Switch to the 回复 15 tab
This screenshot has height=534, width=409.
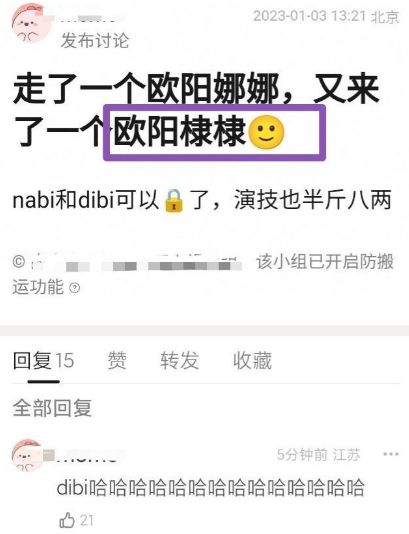43,360
